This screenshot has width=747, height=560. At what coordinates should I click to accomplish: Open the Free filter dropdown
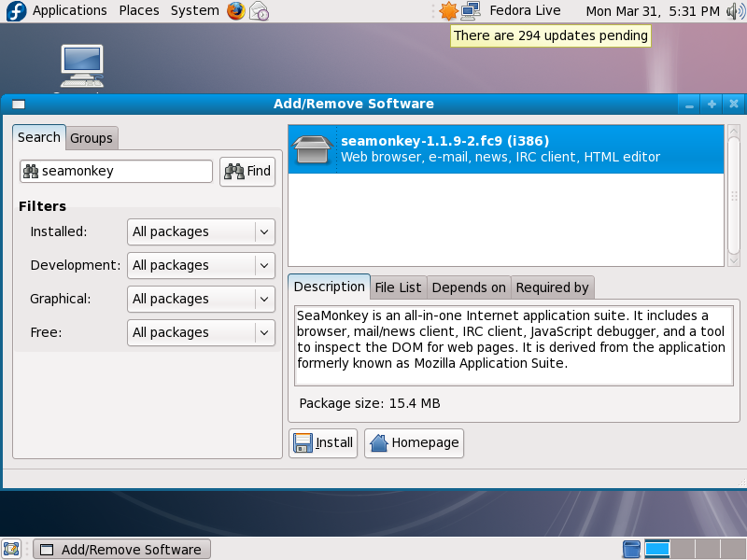[201, 332]
